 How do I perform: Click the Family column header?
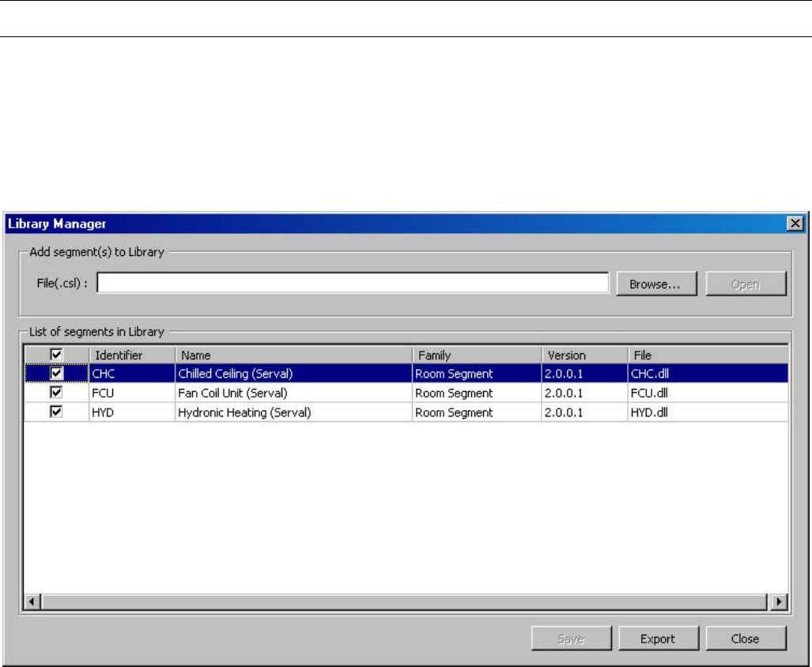point(476,356)
